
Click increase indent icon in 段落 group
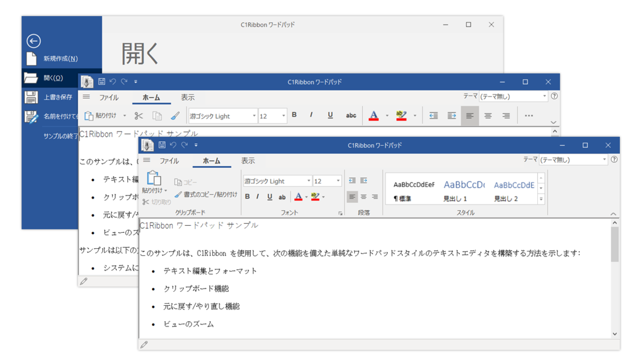pyautogui.click(x=364, y=181)
